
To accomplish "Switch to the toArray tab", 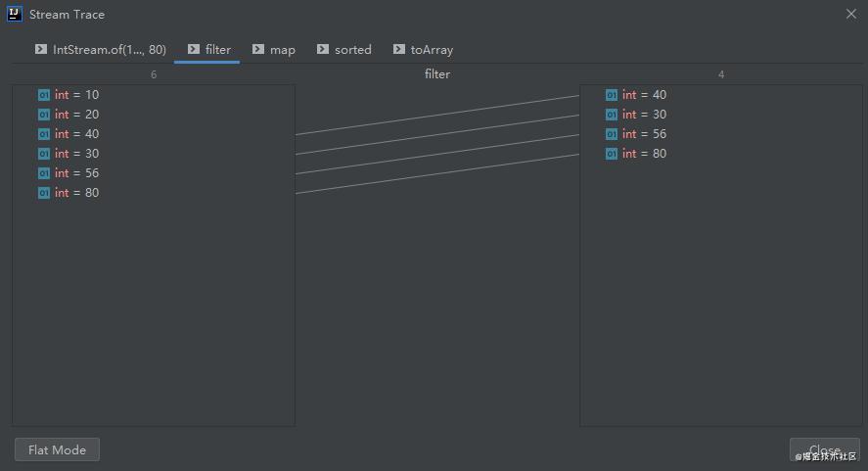I will (423, 50).
